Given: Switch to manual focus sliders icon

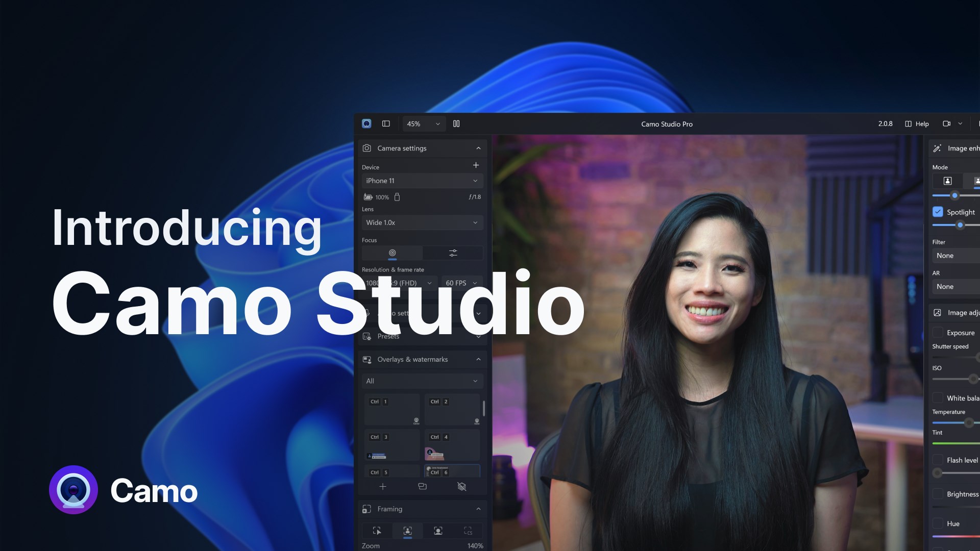Looking at the screenshot, I should (x=453, y=253).
